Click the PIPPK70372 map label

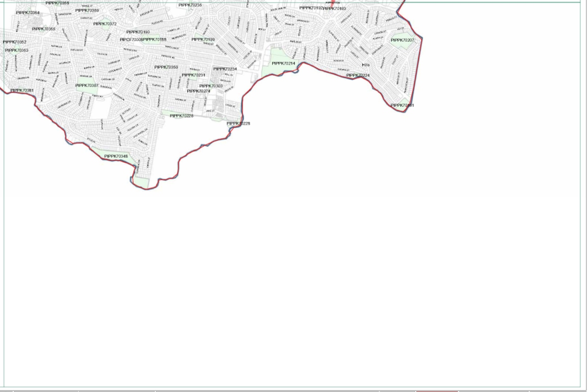tap(105, 24)
